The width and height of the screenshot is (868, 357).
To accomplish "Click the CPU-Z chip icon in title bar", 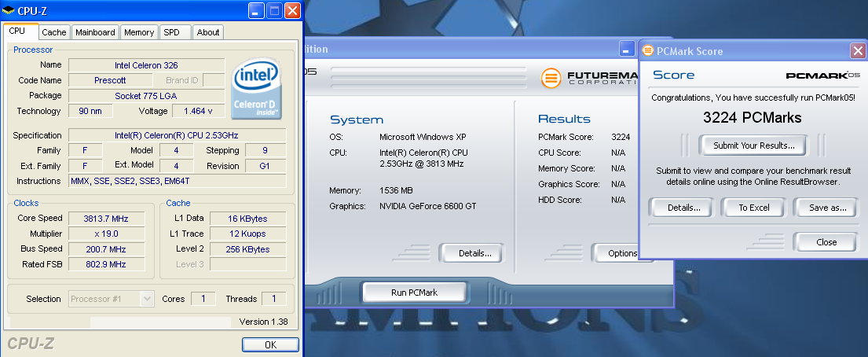I will 9,10.
